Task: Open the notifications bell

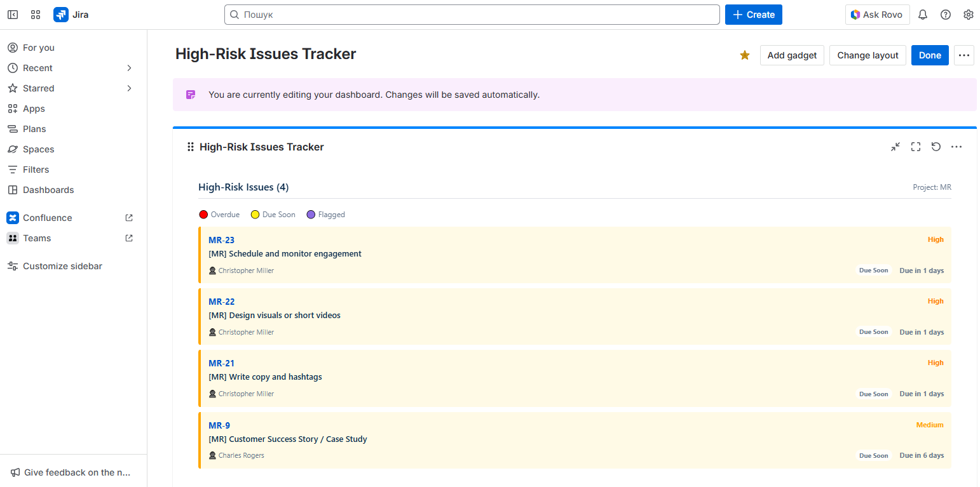Action: tap(923, 15)
